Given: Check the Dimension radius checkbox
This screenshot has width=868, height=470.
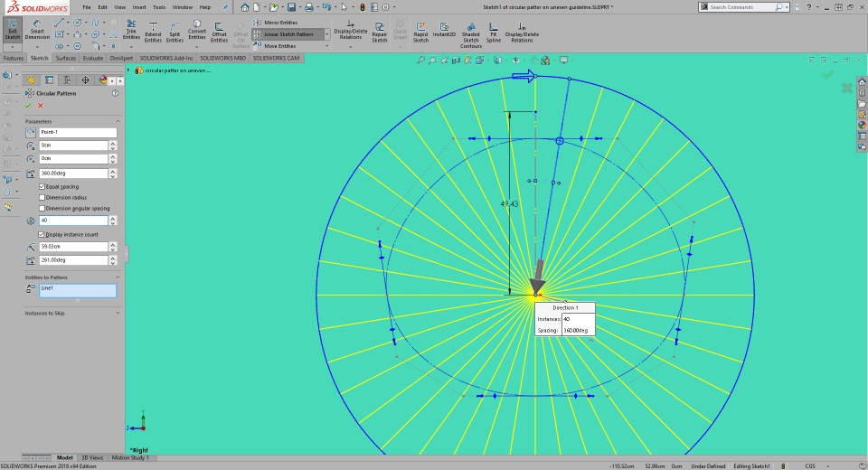Looking at the screenshot, I should 42,197.
